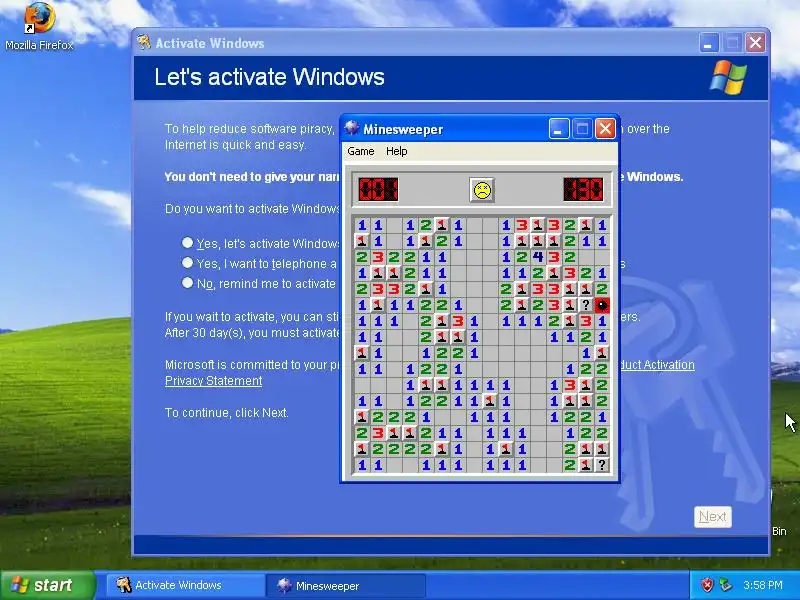Click the flag directly above the 4 cell
Screen dimensions: 800x600
pyautogui.click(x=538, y=241)
